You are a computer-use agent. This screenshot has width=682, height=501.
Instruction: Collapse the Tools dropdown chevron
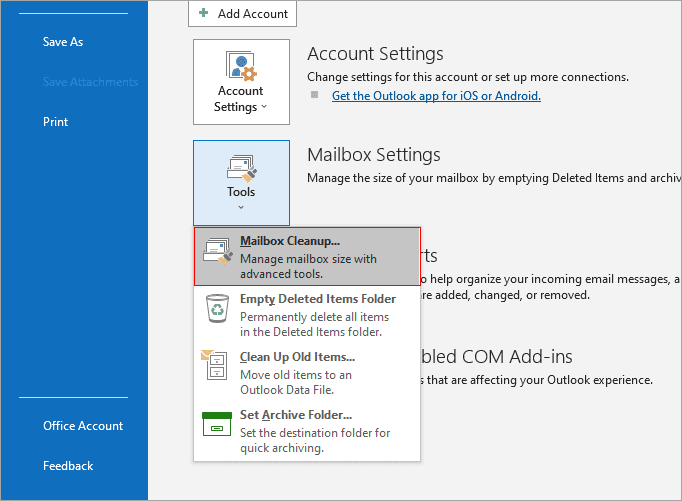[x=241, y=207]
